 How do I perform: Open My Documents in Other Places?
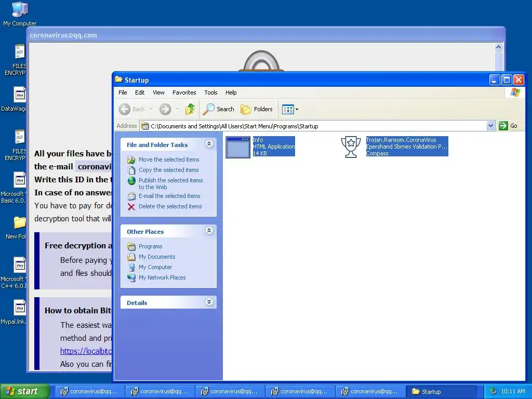point(157,257)
